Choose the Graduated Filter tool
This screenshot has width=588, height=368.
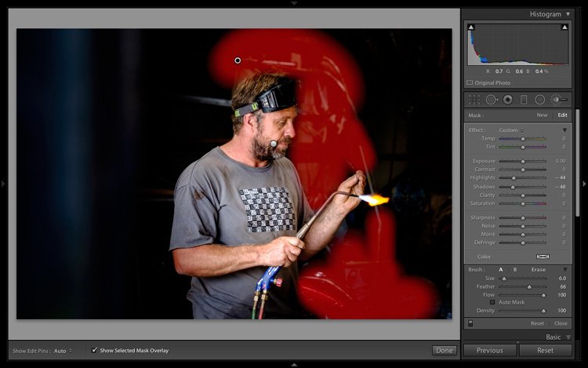pyautogui.click(x=524, y=100)
